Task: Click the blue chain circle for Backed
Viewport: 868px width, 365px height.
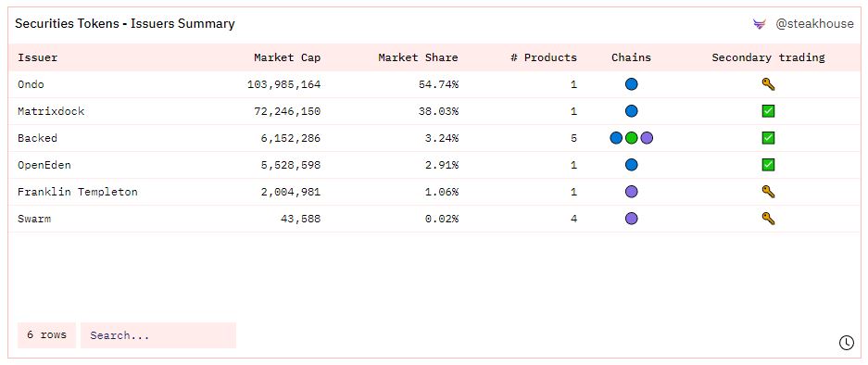Action: point(616,138)
